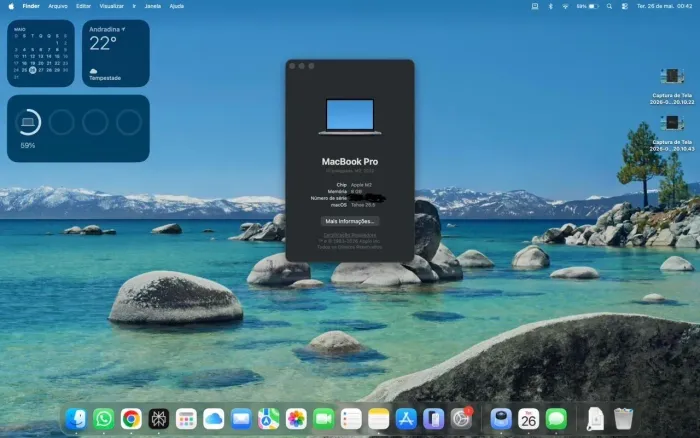700x438 pixels.
Task: Open the Janela menu
Action: point(153,6)
